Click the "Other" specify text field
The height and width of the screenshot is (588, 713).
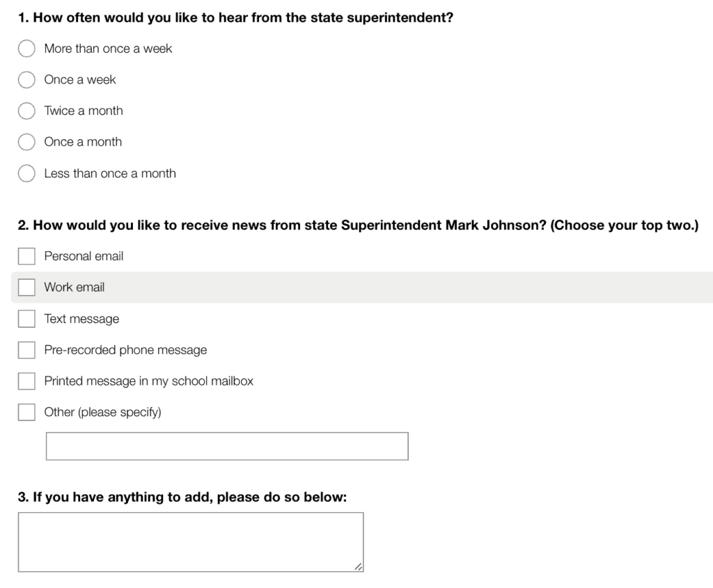[x=227, y=446]
